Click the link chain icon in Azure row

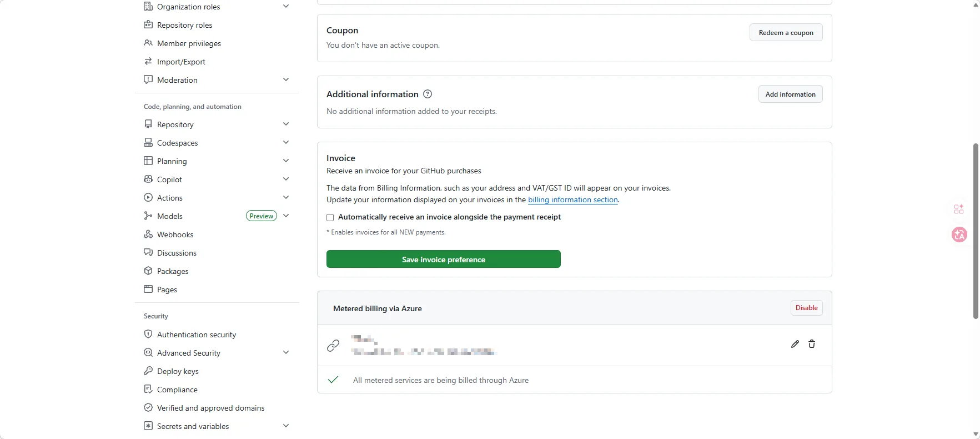pos(333,346)
